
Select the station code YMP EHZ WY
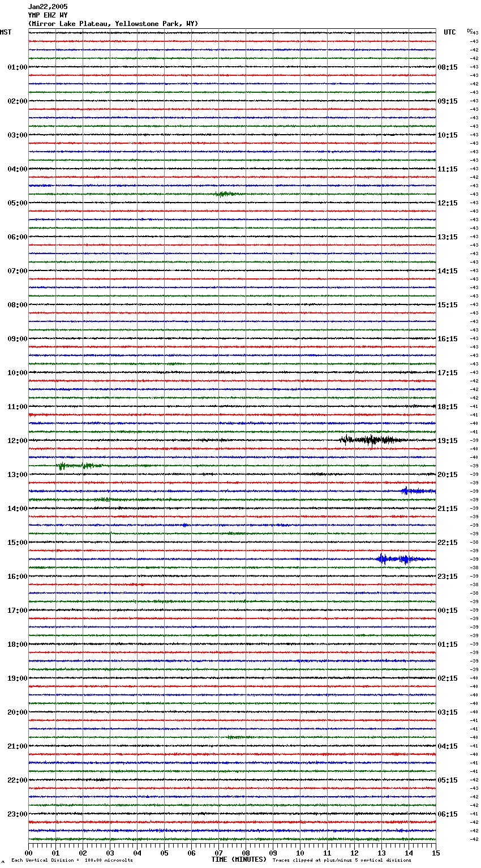[x=48, y=15]
